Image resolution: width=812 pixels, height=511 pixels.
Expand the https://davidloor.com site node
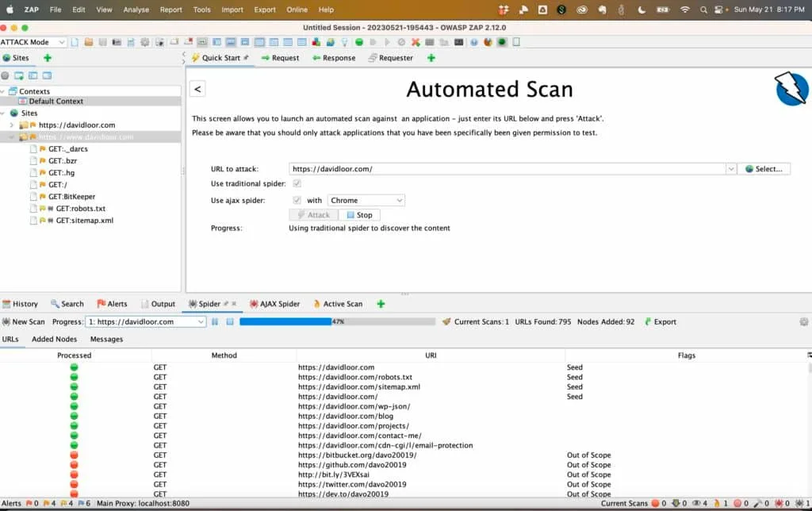point(12,125)
